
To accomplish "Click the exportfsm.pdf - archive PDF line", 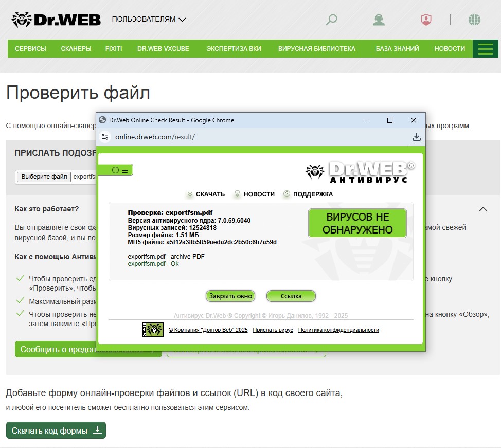I will [166, 257].
